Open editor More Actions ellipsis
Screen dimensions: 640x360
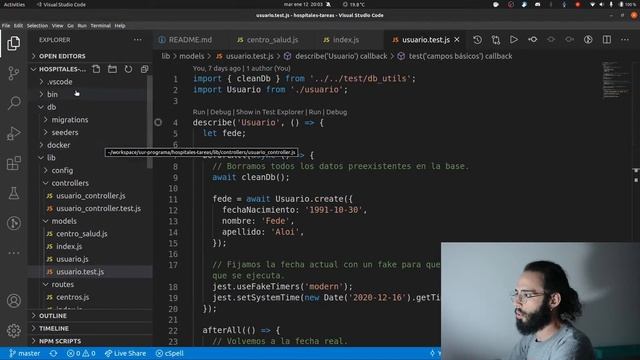625,40
